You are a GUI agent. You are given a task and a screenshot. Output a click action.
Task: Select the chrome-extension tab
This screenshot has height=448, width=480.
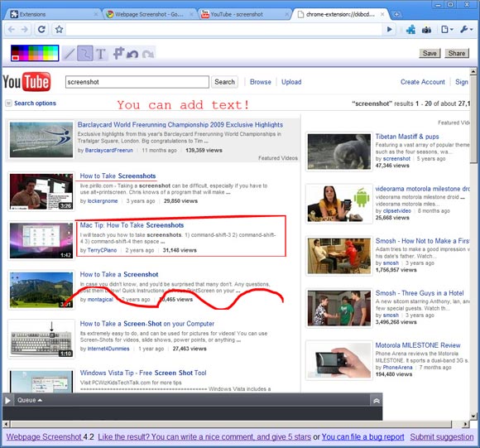(340, 14)
